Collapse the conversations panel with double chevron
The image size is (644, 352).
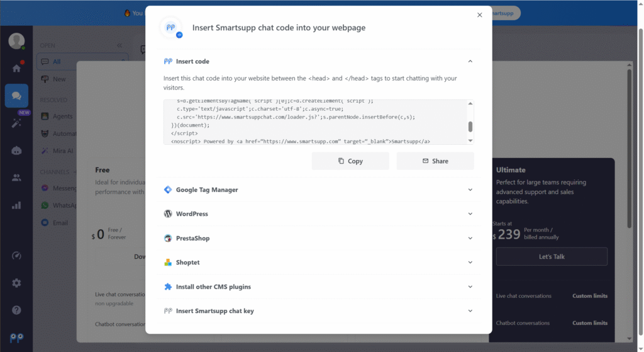coord(119,45)
